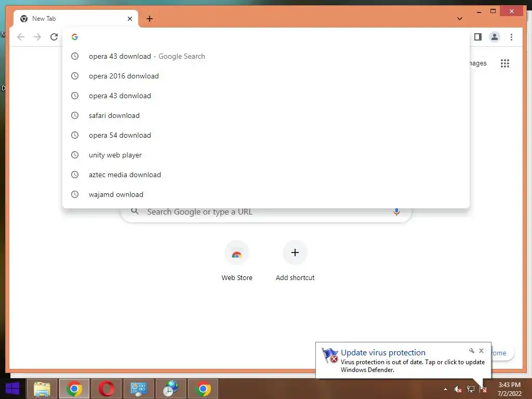Screen dimensions: 532x399
Task: Switch to the first Chrome taskbar icon
Action: 74,389
